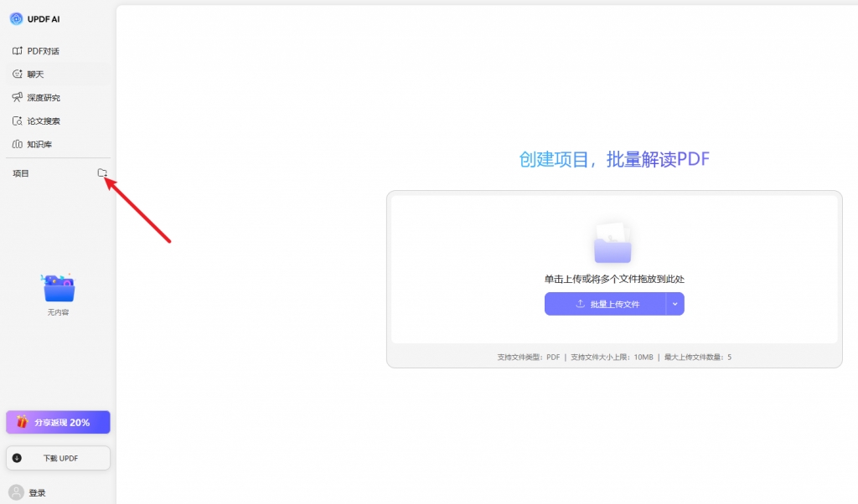
Task: Create new project via folder icon
Action: pos(102,173)
